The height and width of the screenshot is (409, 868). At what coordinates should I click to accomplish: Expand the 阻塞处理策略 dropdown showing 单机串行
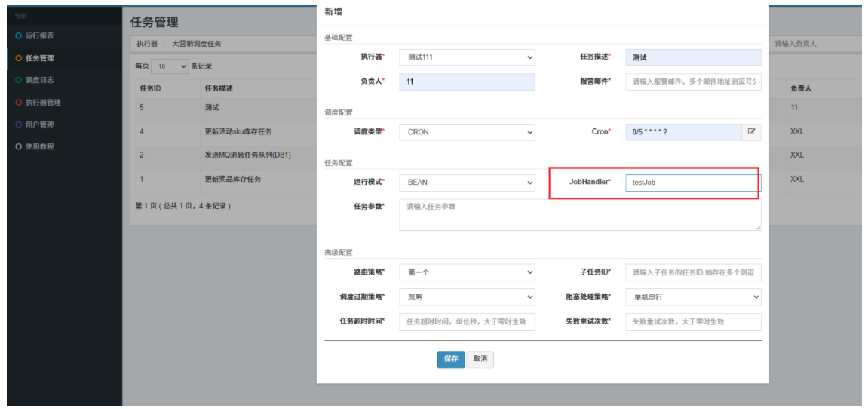pyautogui.click(x=693, y=297)
